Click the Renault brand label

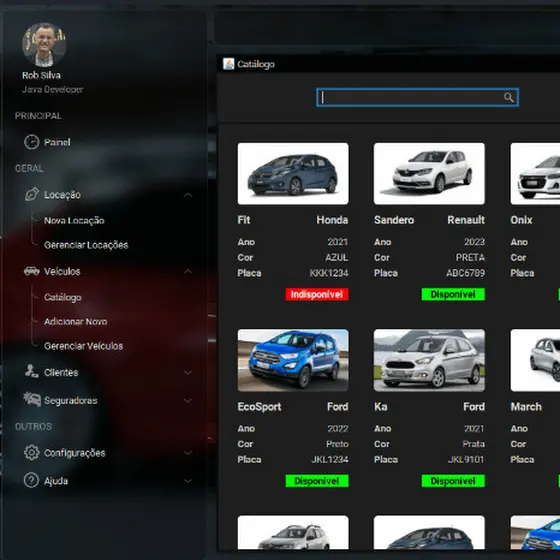click(x=466, y=220)
